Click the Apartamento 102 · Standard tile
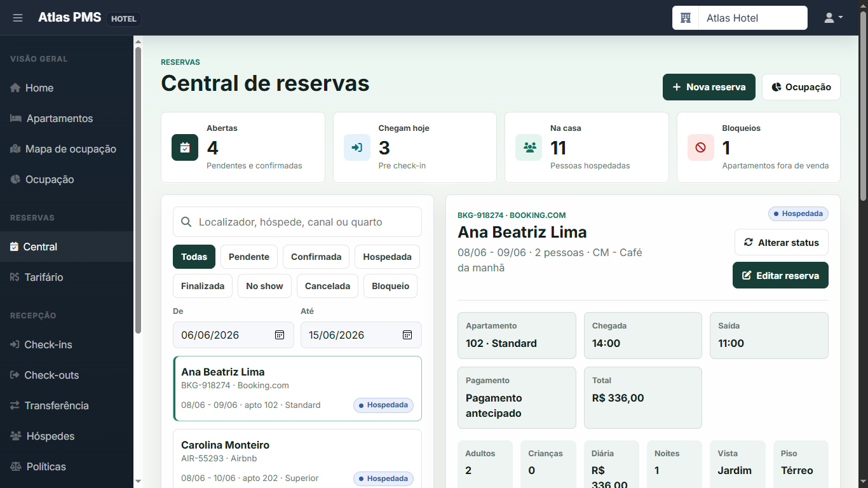This screenshot has width=868, height=488. point(517,335)
